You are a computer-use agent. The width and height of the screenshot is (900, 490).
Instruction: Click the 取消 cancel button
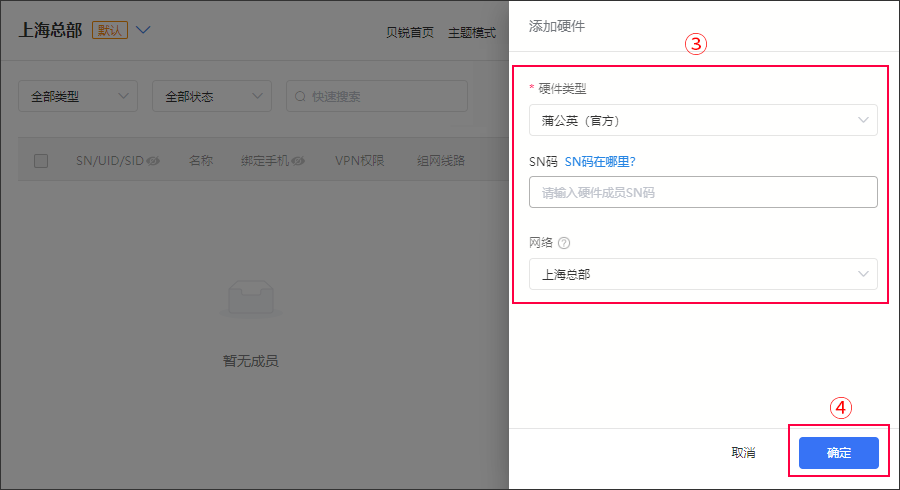(x=743, y=453)
